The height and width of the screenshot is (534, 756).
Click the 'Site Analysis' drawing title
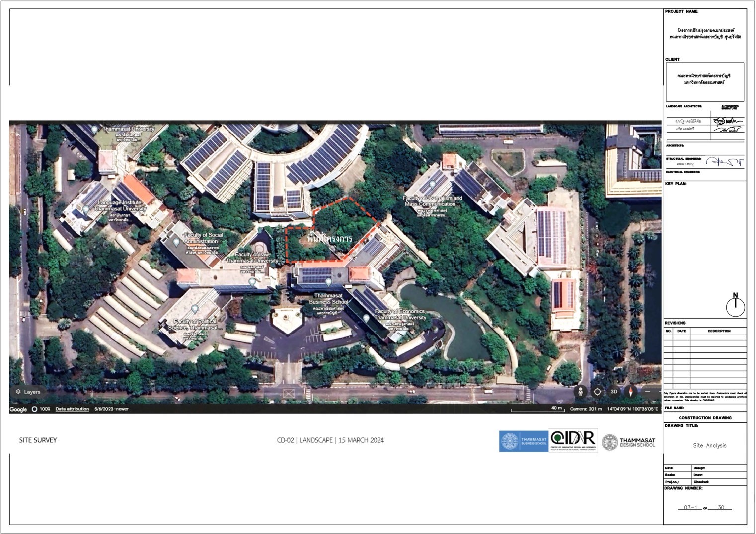[x=709, y=446]
